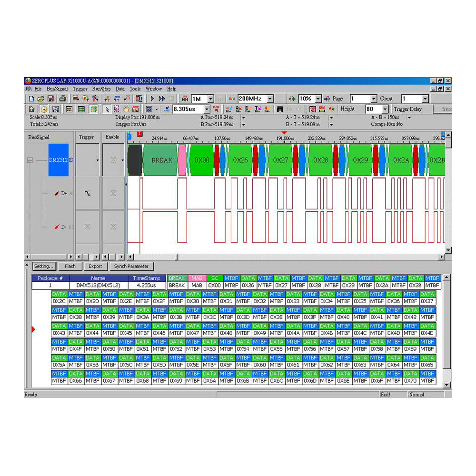Click the Print icon

point(62,99)
